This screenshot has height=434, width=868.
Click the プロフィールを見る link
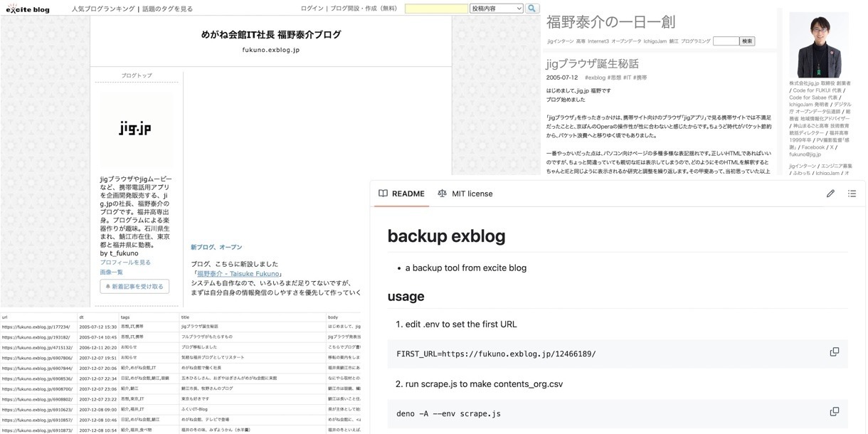tap(125, 263)
